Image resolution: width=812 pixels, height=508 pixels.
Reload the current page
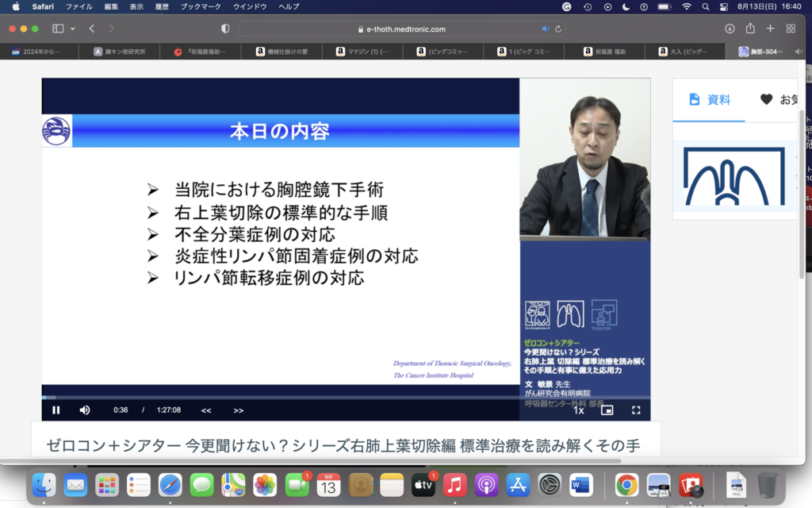[x=559, y=29]
